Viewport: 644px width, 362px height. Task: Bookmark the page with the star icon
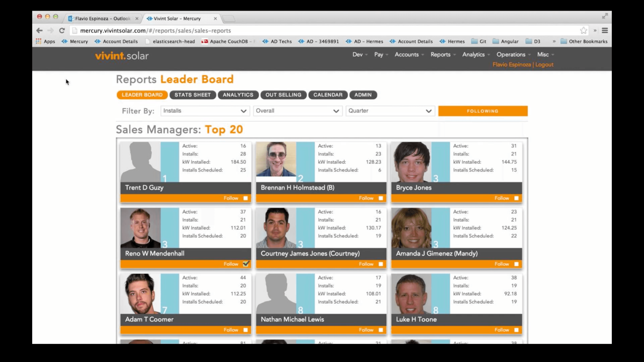583,31
